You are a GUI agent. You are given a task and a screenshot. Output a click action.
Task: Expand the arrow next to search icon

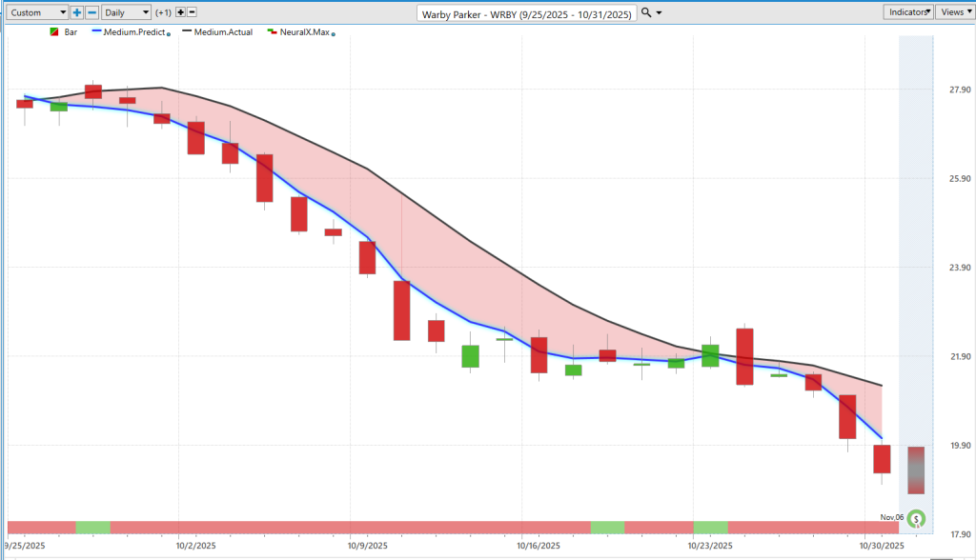tap(660, 13)
